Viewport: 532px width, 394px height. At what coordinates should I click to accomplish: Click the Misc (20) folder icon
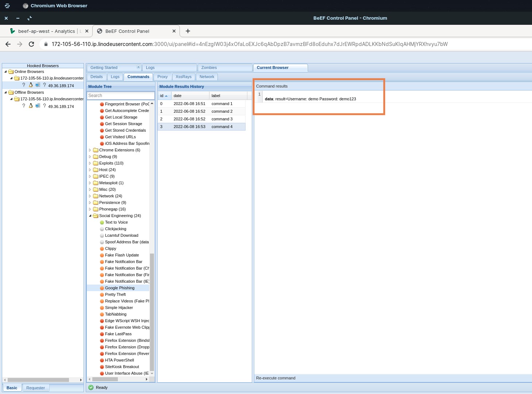tap(96, 189)
